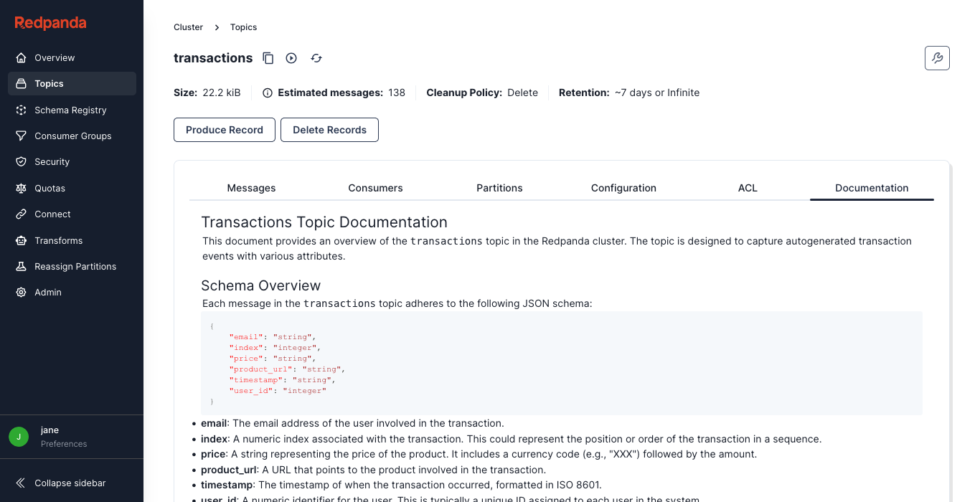Click the Quotas sidebar icon
Image resolution: width=980 pixels, height=502 pixels.
pyautogui.click(x=21, y=188)
